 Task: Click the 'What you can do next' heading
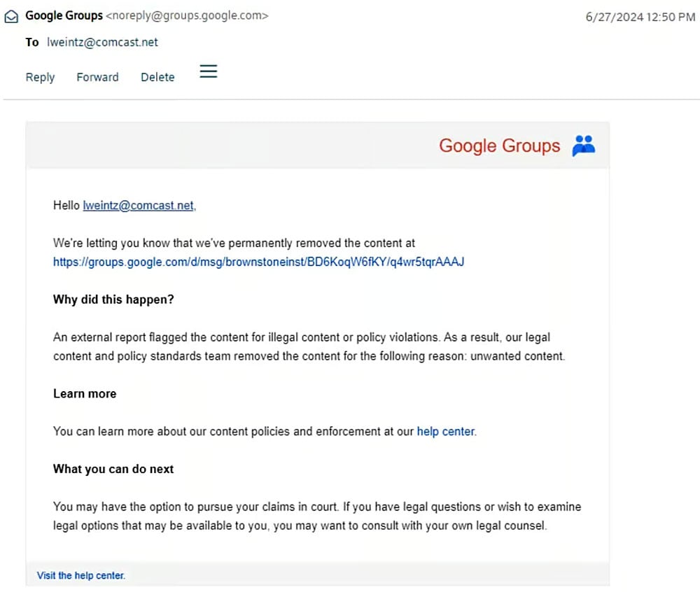tap(113, 469)
